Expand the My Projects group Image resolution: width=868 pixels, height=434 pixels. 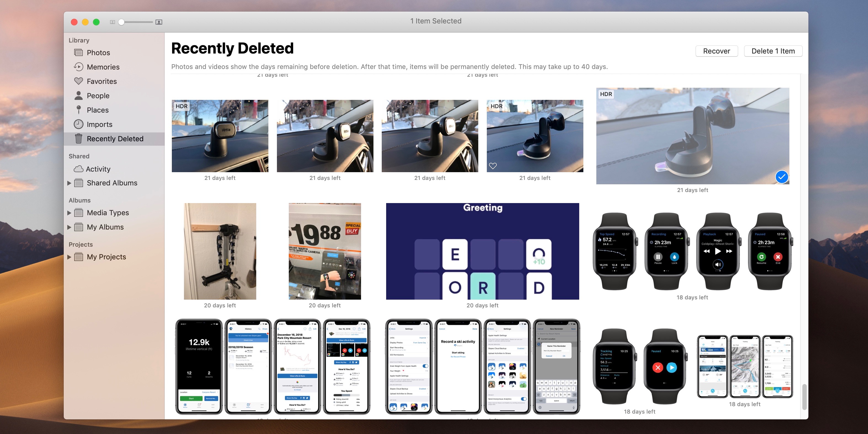[71, 256]
